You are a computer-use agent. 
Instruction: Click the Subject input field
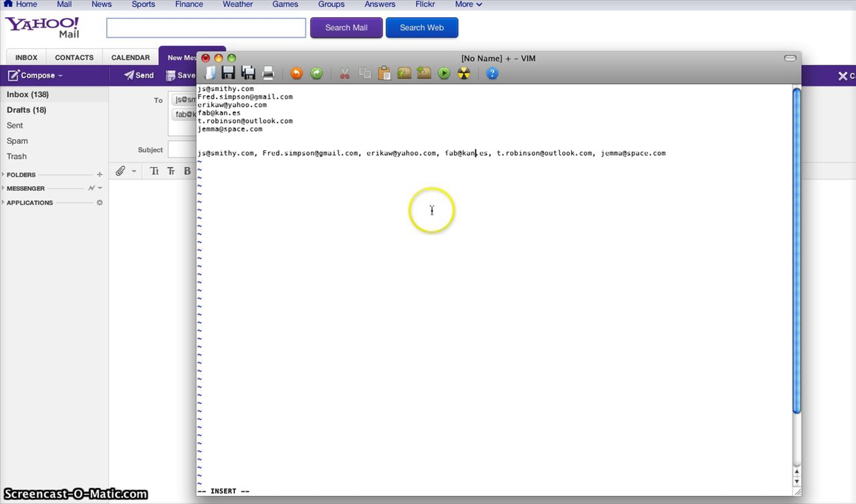tap(182, 149)
